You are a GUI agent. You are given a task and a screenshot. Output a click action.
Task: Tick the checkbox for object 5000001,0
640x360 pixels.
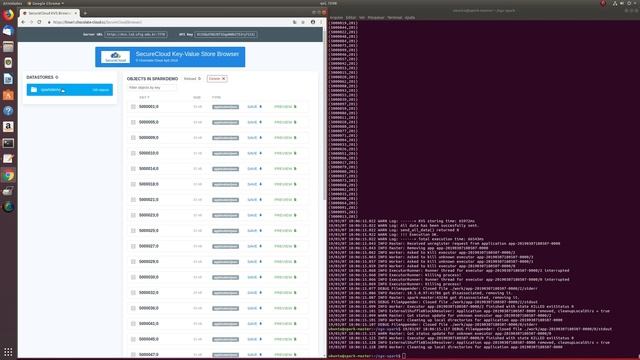[x=133, y=107]
